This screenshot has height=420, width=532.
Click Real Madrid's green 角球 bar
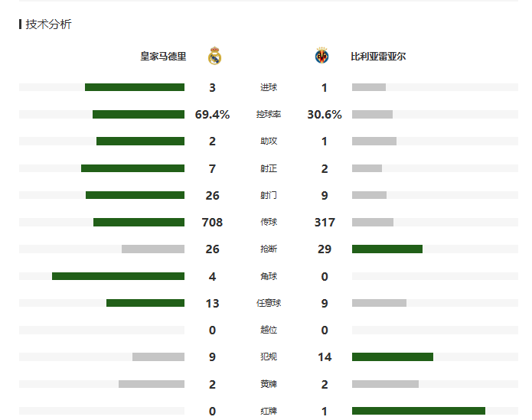click(x=118, y=276)
